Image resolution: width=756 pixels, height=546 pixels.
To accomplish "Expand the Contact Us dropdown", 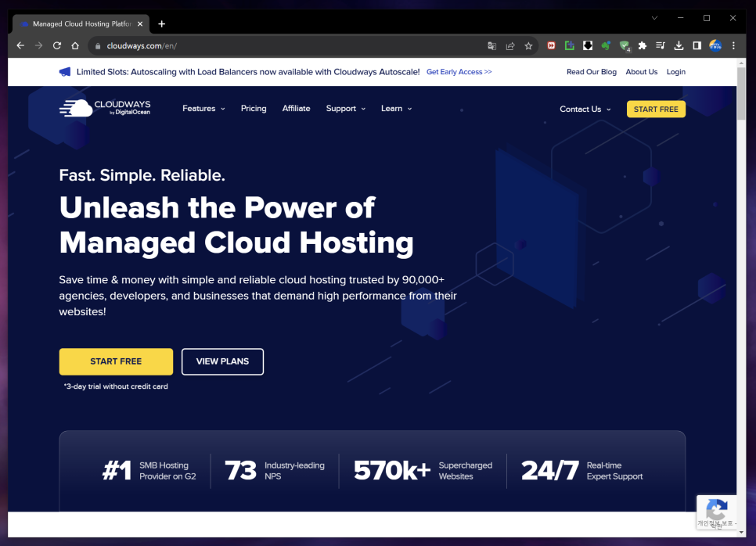I will 585,110.
